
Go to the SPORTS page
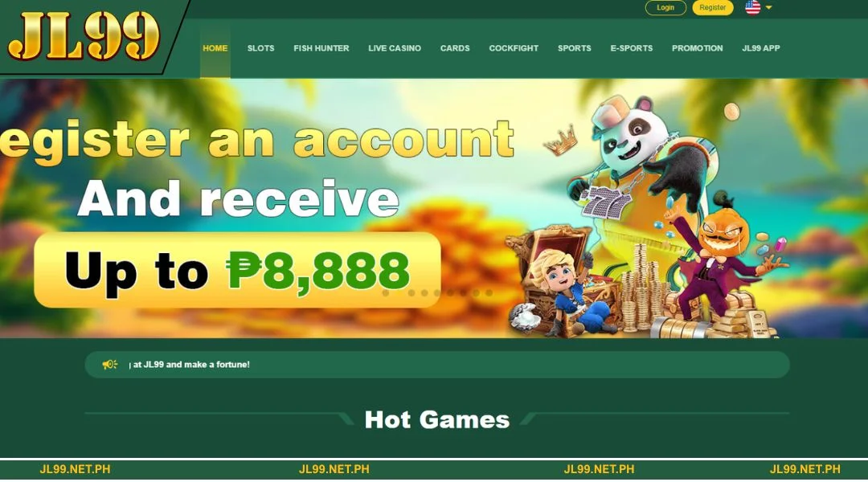[574, 48]
